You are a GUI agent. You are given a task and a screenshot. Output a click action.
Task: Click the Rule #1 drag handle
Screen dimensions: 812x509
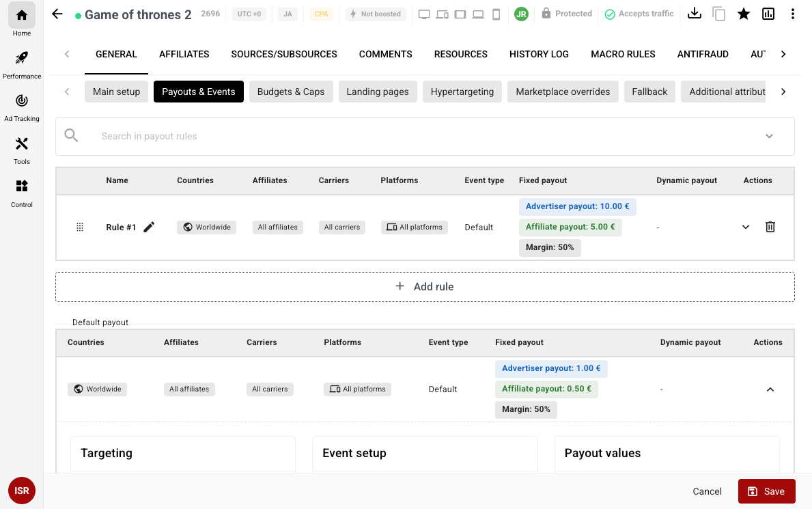[80, 228]
